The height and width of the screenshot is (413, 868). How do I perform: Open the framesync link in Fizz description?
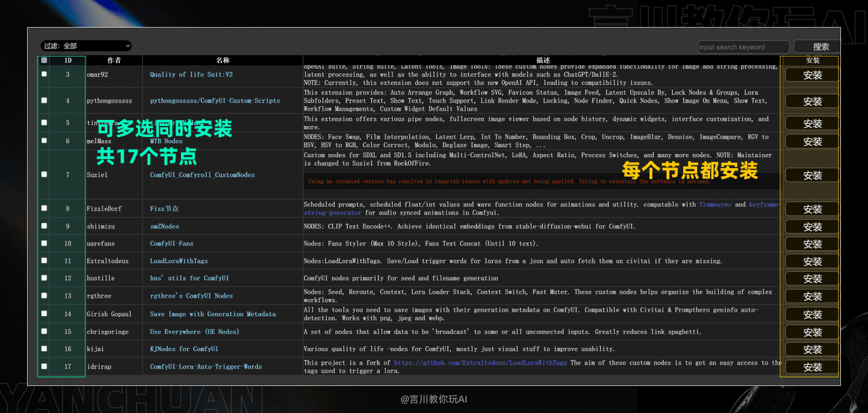[x=715, y=205]
